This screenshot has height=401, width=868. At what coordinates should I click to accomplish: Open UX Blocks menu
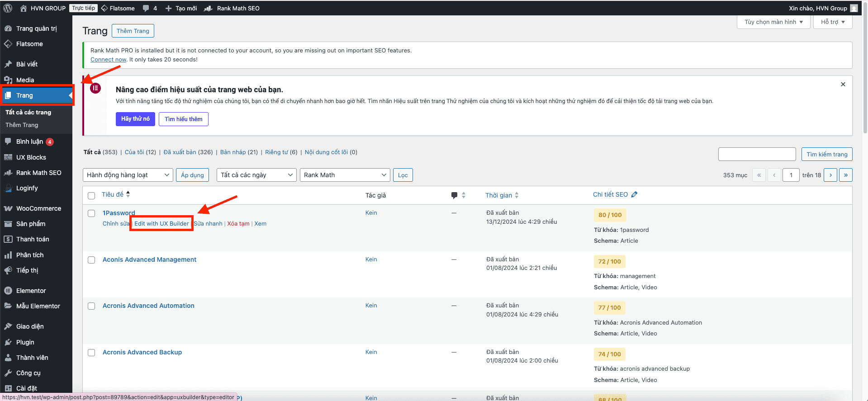pos(36,157)
